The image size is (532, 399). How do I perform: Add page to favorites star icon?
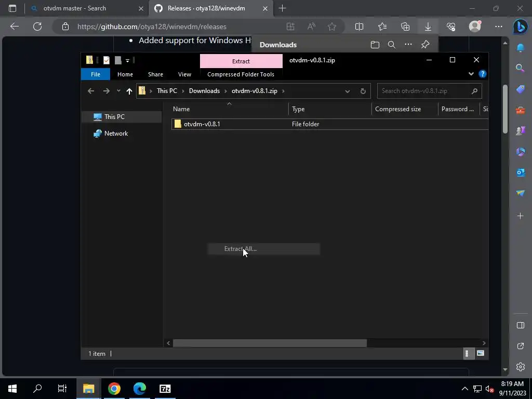click(332, 26)
